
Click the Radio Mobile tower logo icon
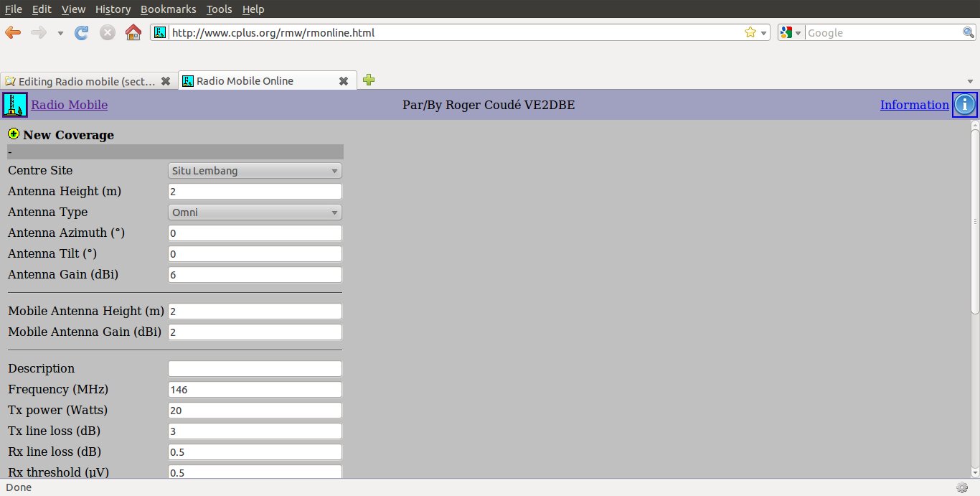[15, 105]
